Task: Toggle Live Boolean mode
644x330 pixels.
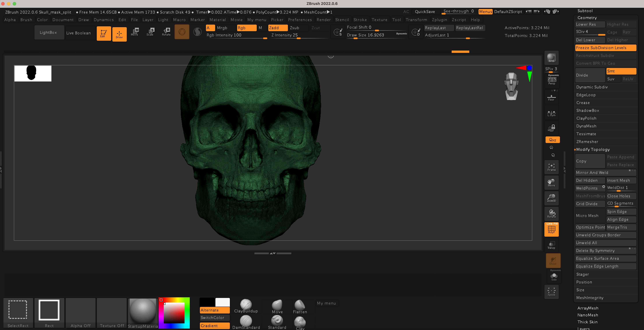Action: click(x=79, y=33)
